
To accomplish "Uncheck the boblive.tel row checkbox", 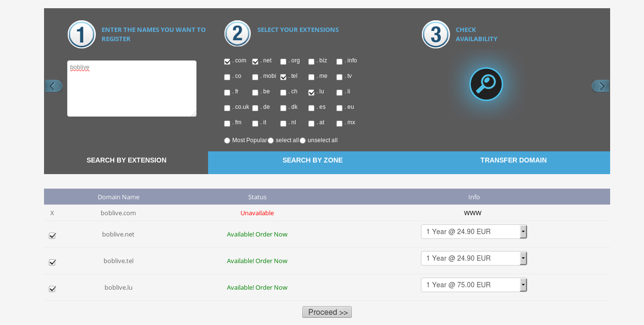I will click(x=52, y=262).
